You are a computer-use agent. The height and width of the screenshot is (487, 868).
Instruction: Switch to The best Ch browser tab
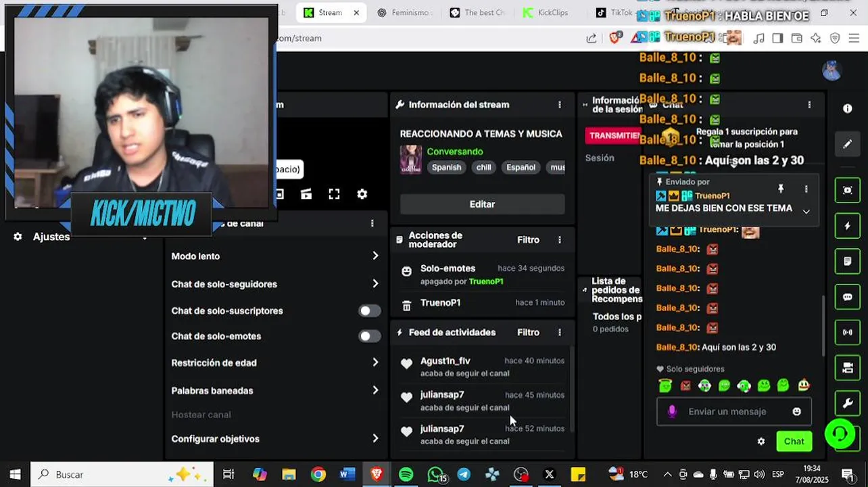point(477,13)
